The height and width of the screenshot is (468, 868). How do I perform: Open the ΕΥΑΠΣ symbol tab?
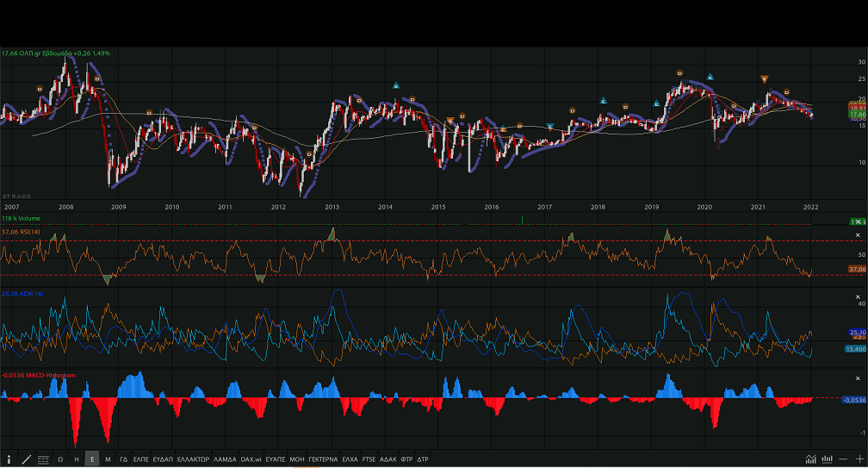pyautogui.click(x=276, y=459)
